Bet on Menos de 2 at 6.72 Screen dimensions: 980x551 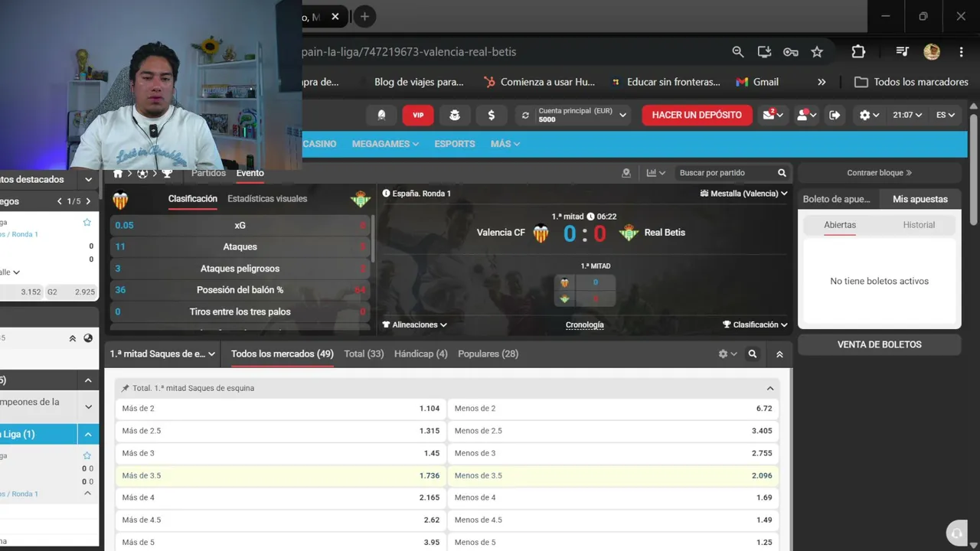[613, 409]
